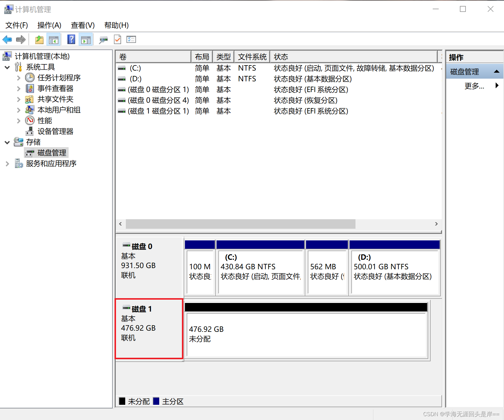
Task: Open the 操作(A) menu
Action: click(x=49, y=25)
